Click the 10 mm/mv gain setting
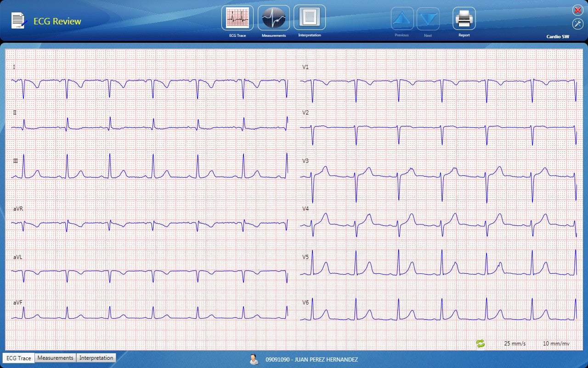 (x=556, y=344)
